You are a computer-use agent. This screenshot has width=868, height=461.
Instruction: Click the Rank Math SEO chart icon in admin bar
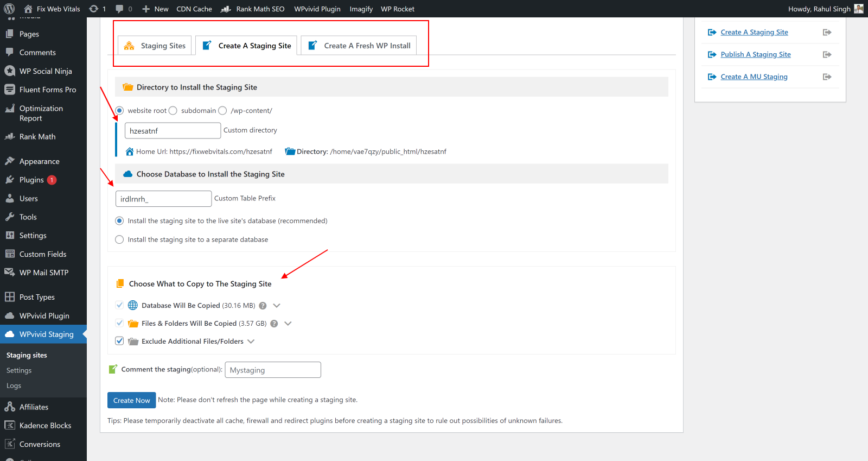[226, 9]
